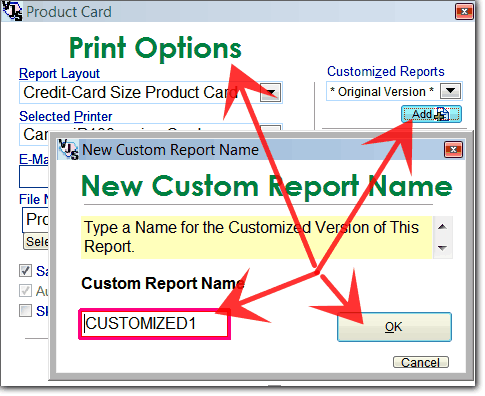Add a customized report in Product Card
Viewport: 485px width, 396px height.
pos(431,114)
